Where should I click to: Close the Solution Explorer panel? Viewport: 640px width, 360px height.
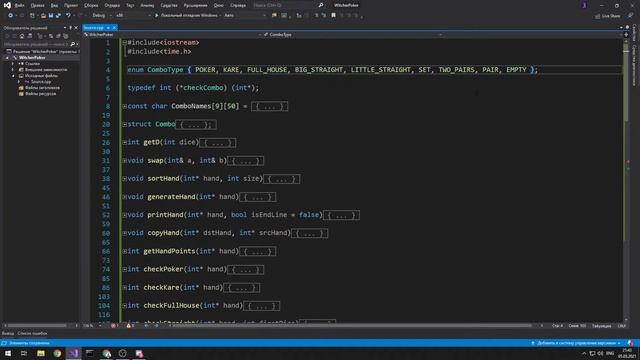coord(76,28)
